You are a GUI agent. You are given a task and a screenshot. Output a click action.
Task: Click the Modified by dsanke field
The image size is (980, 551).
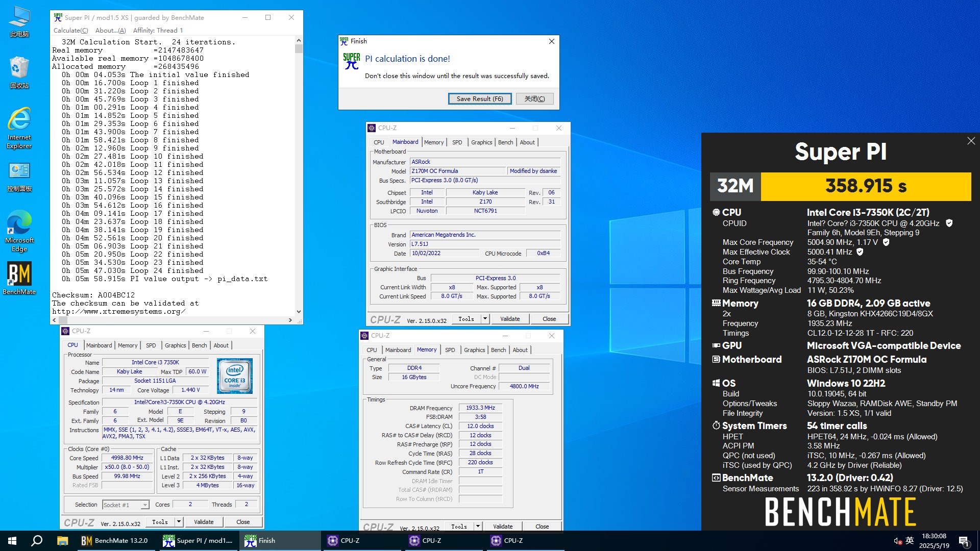click(x=534, y=171)
